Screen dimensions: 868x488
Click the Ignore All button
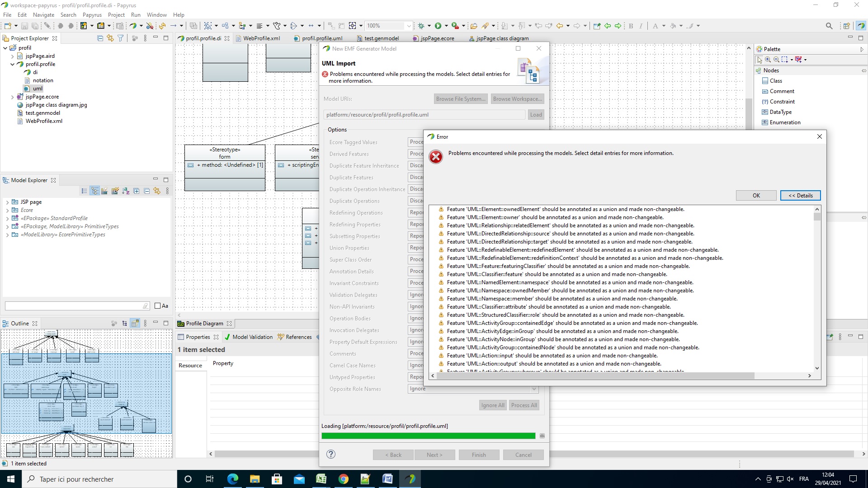tap(492, 405)
